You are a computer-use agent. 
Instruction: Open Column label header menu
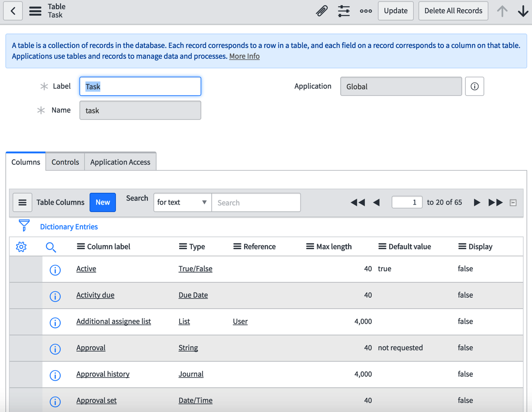[81, 246]
